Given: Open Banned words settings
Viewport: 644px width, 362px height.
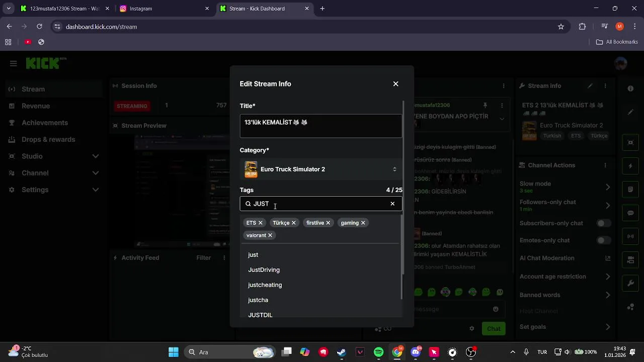Looking at the screenshot, I should point(565,295).
